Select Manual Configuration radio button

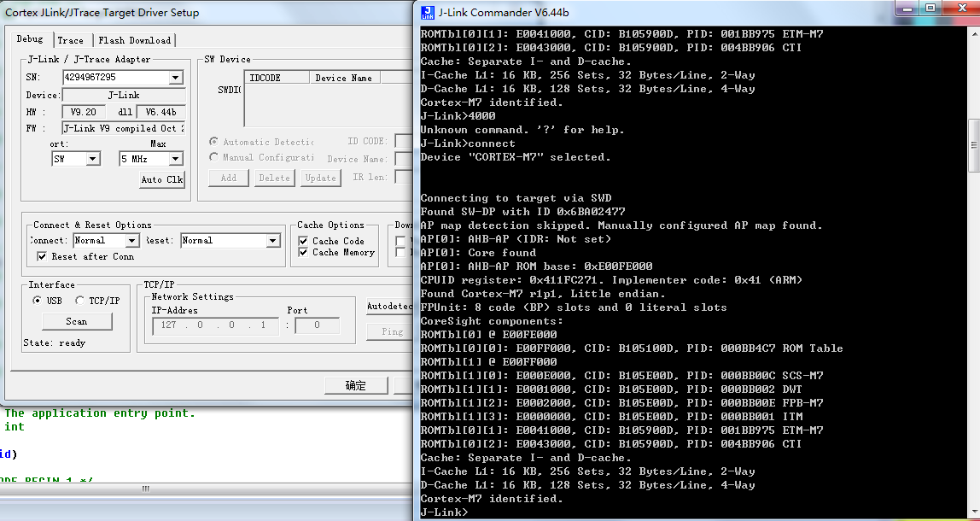[x=213, y=157]
